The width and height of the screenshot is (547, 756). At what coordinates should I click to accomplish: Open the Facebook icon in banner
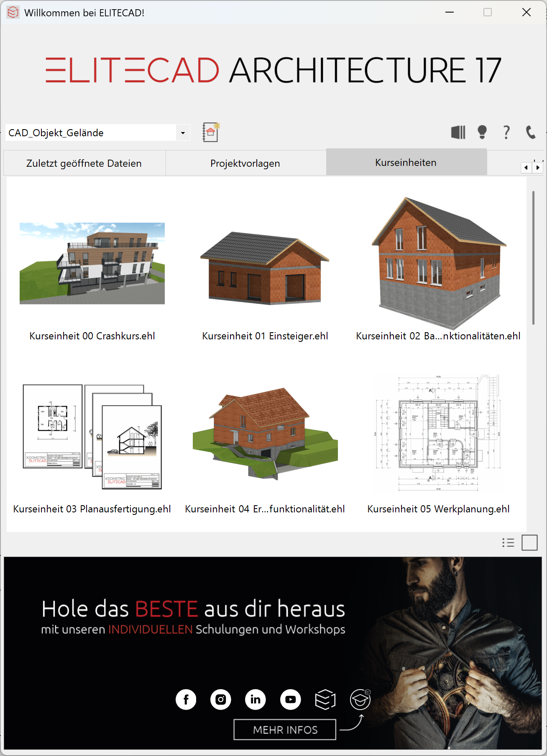coord(186,699)
